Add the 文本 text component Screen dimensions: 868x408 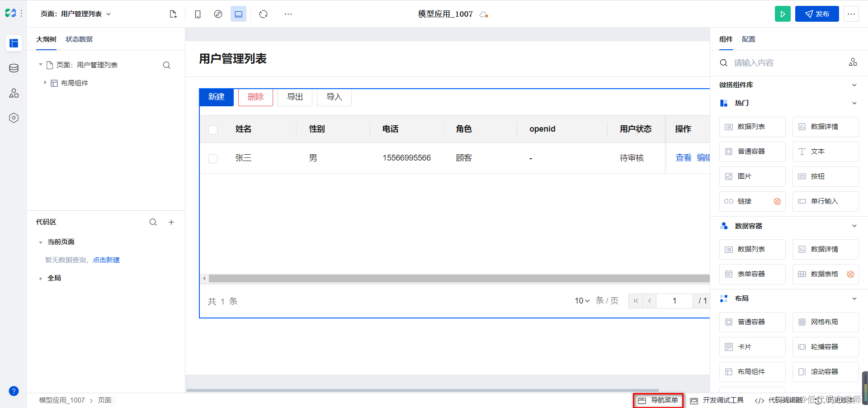[826, 152]
